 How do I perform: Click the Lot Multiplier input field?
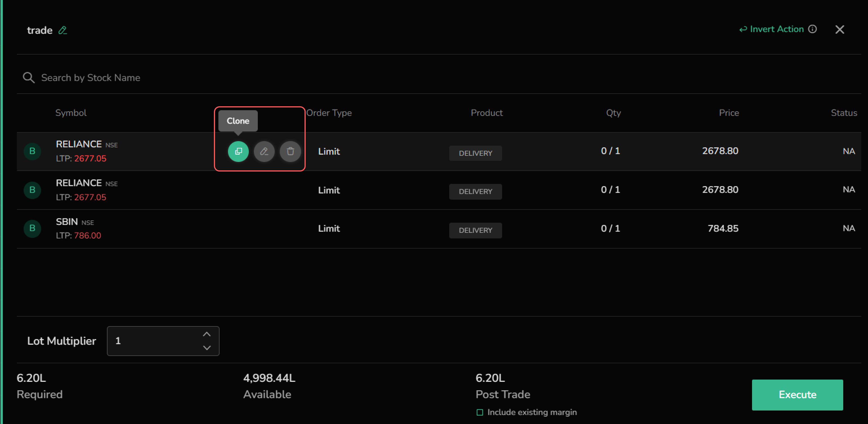[163, 341]
